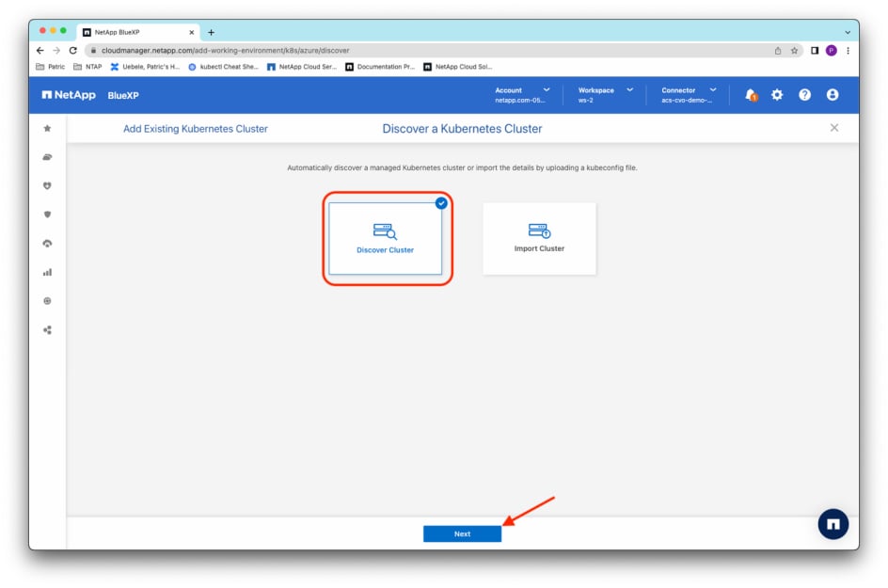Screen dimensions: 888x588
Task: Select the Import Cluster card
Action: coord(539,238)
